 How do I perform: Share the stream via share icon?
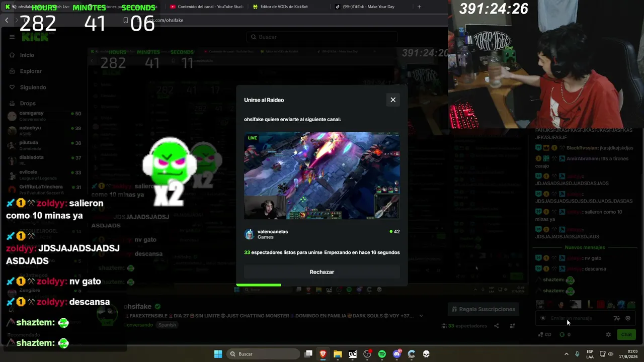497,326
